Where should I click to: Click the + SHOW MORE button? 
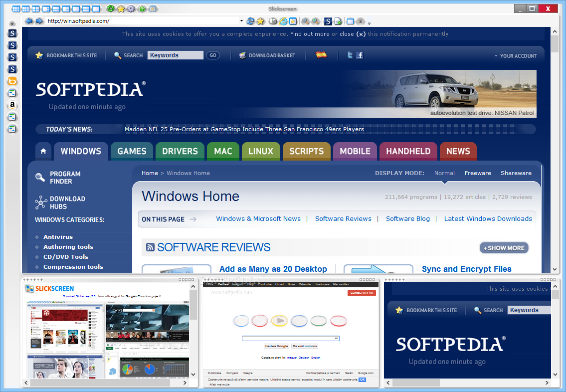(x=504, y=248)
